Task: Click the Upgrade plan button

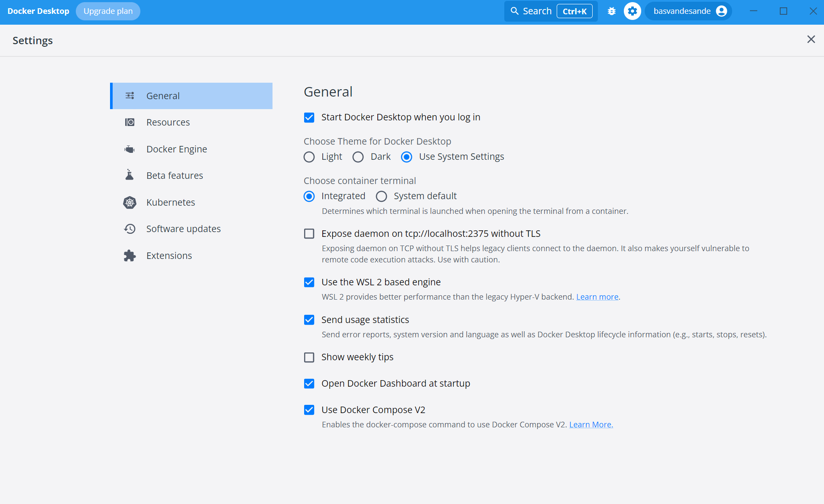Action: tap(108, 11)
